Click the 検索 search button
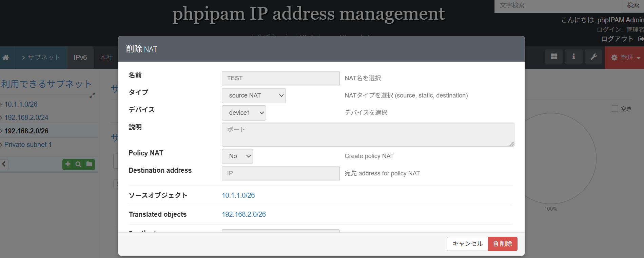The height and width of the screenshot is (258, 644). coord(633,5)
